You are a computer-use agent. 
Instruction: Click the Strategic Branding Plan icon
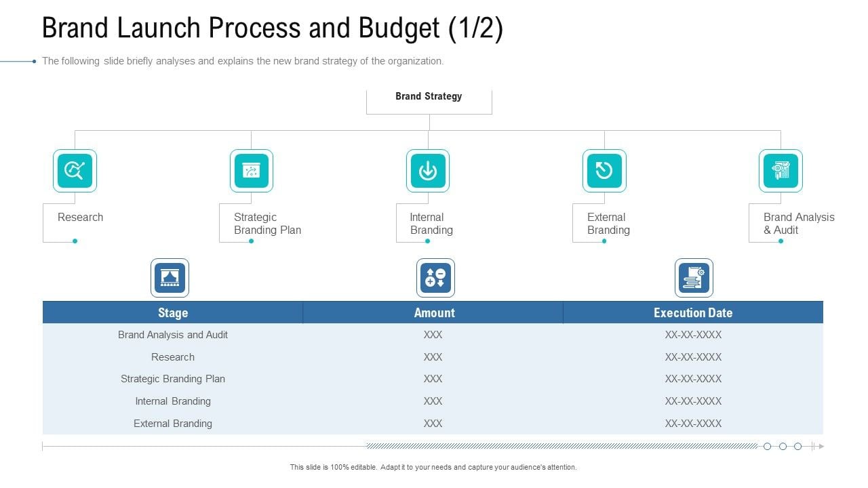click(252, 171)
